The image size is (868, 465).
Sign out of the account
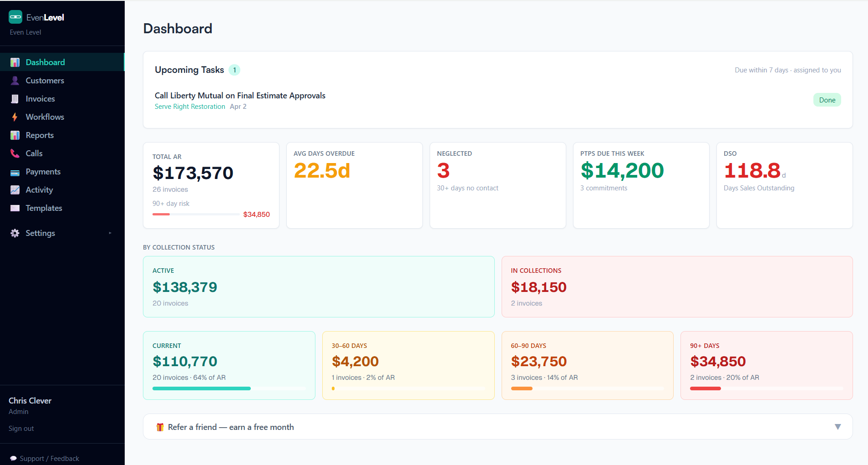tap(21, 429)
